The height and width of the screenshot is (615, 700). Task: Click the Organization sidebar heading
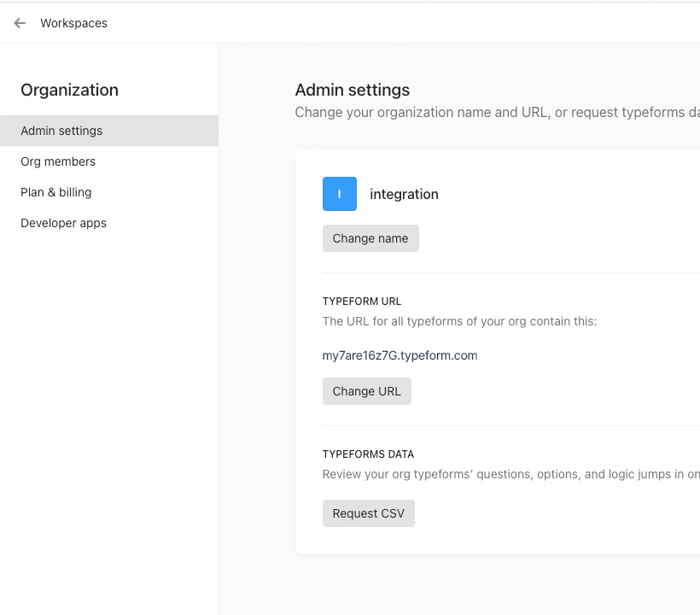click(x=70, y=90)
